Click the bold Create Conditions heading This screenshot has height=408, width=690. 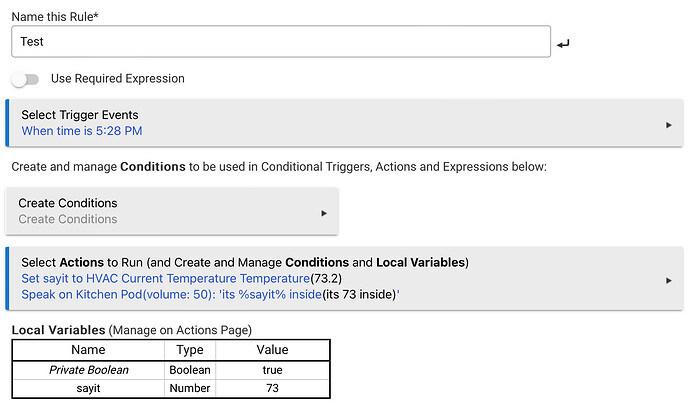tap(68, 203)
